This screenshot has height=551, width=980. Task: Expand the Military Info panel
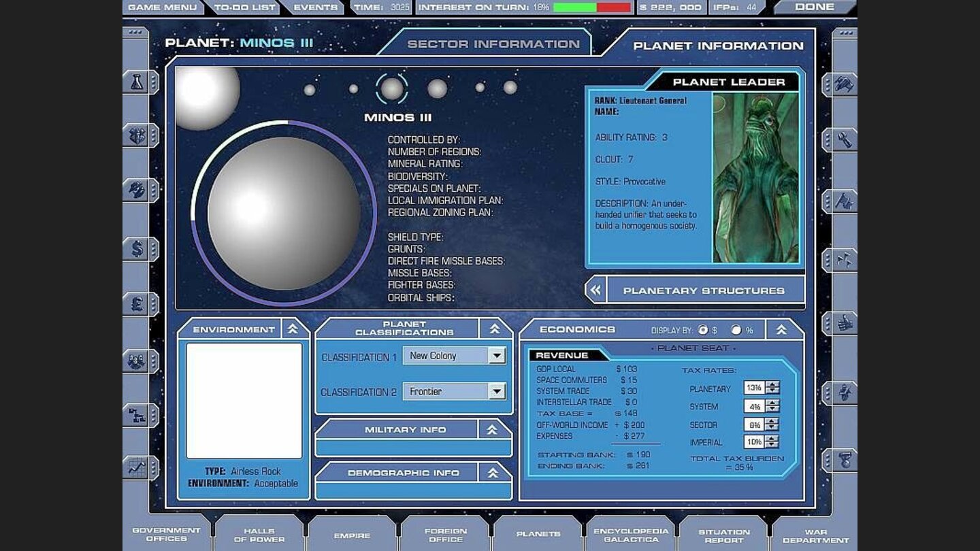[x=493, y=429]
